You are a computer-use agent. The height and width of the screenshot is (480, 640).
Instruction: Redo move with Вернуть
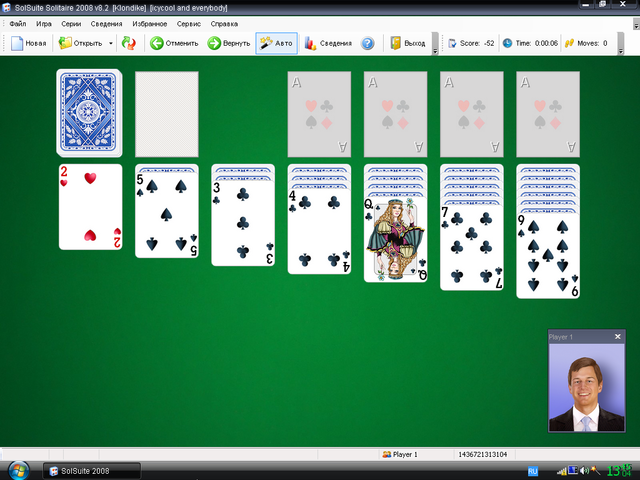point(229,43)
